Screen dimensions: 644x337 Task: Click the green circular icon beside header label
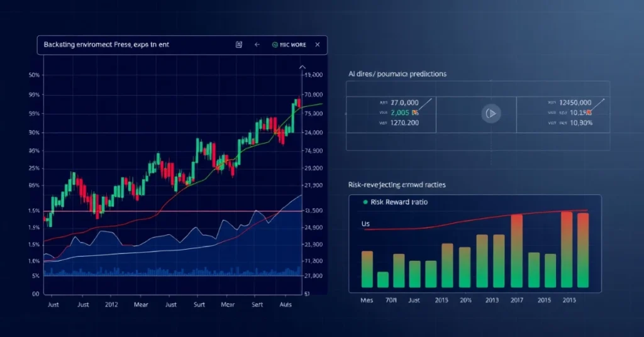(275, 45)
